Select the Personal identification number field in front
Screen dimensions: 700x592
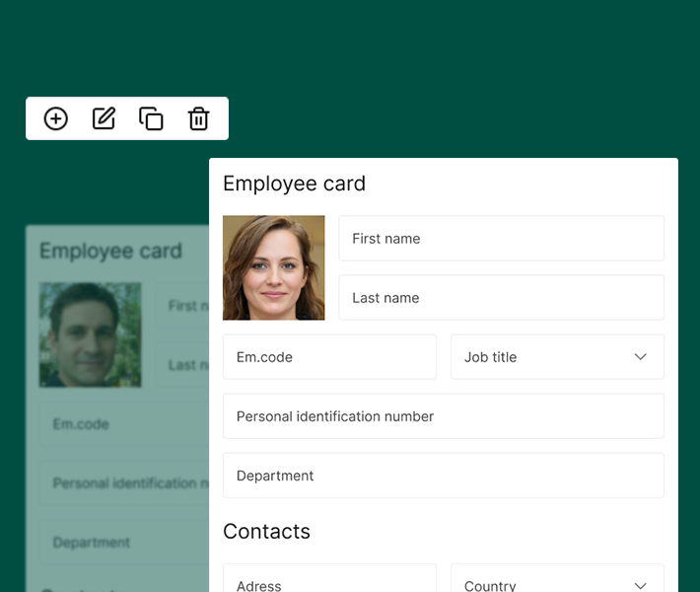point(443,416)
